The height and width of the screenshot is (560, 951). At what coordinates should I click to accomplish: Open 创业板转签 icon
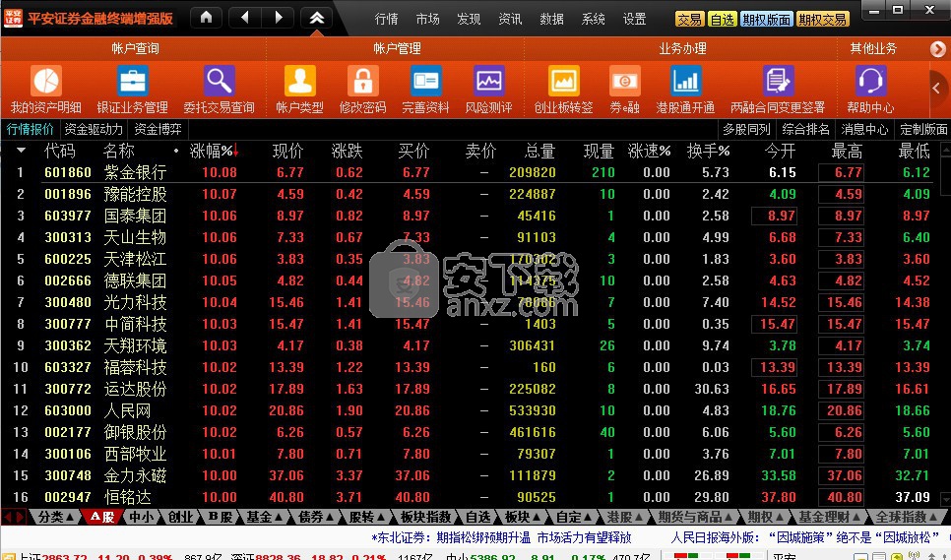click(x=563, y=81)
